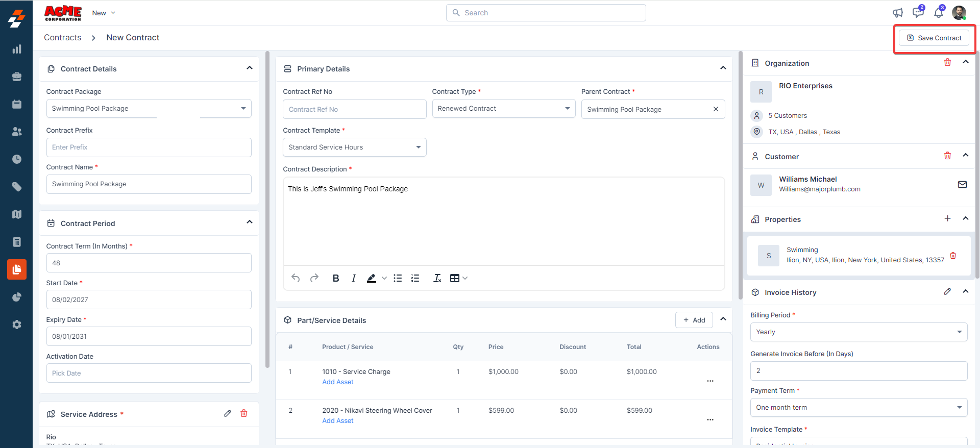Screen dimensions: 980x448
Task: Insert a bulleted list in description
Action: (398, 278)
